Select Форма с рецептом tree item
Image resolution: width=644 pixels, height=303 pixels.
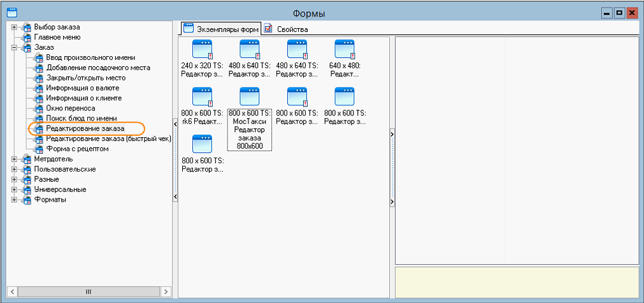pyautogui.click(x=77, y=149)
